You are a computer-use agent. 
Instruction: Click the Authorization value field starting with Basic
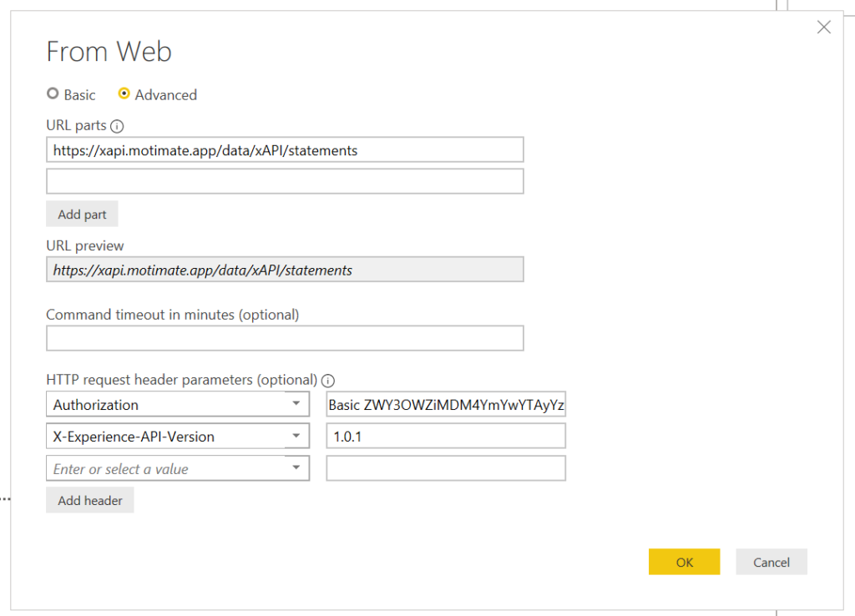click(446, 404)
